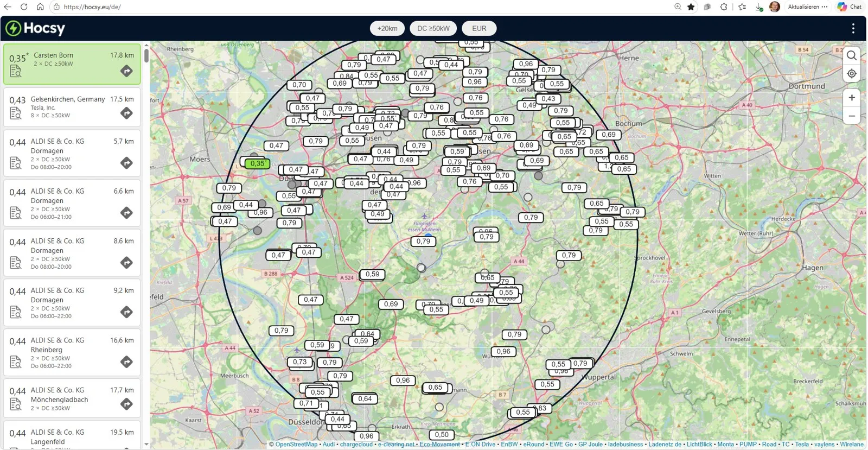Screen dimensions: 868x450
Task: View price details for ALDI 5,7 km
Action: [x=16, y=163]
